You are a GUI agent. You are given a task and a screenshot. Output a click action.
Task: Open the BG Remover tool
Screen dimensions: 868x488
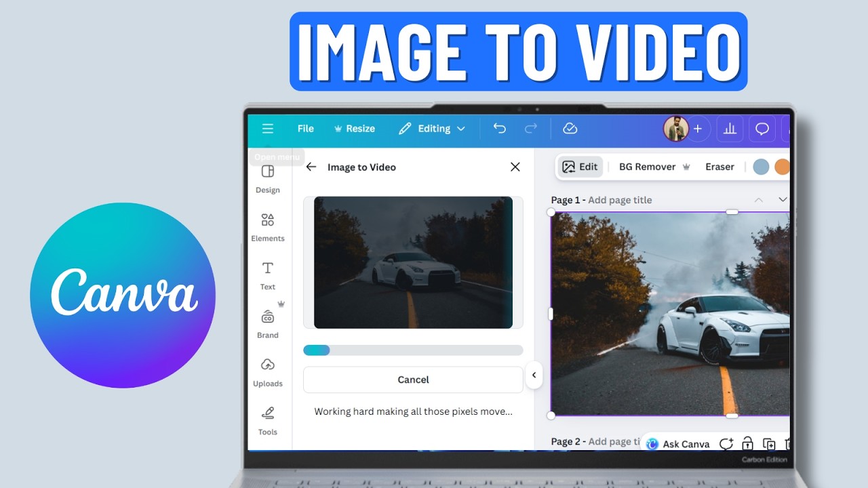(x=654, y=167)
